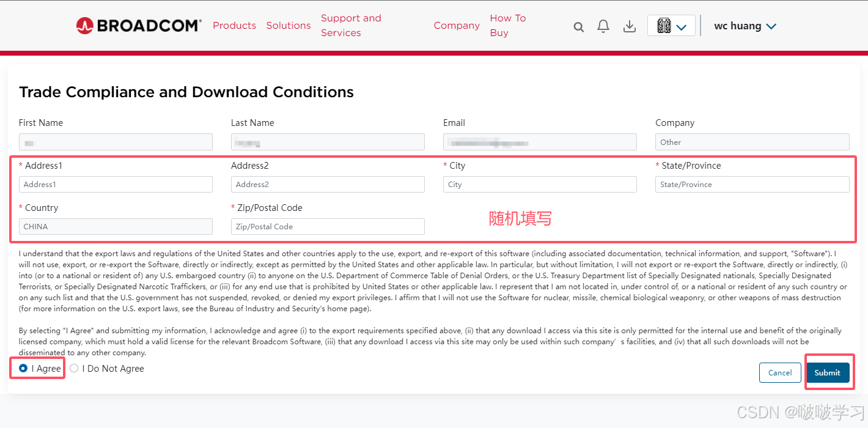Open the search magnifier icon

pyautogui.click(x=578, y=27)
